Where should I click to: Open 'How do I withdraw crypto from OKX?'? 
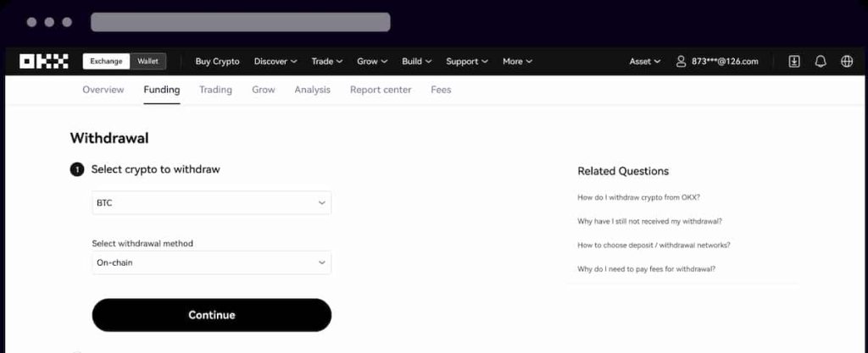pos(638,197)
